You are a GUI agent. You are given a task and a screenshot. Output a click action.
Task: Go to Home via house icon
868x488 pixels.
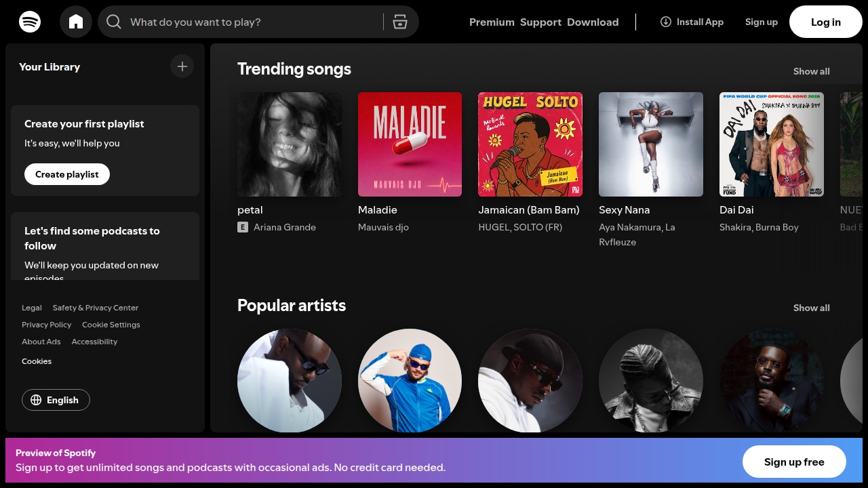click(76, 22)
